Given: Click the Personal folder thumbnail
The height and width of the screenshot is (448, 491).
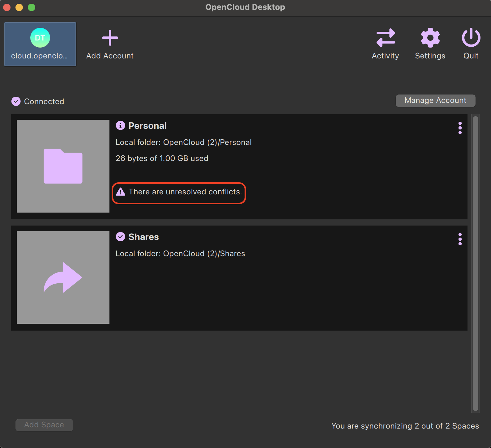Looking at the screenshot, I should pos(63,166).
